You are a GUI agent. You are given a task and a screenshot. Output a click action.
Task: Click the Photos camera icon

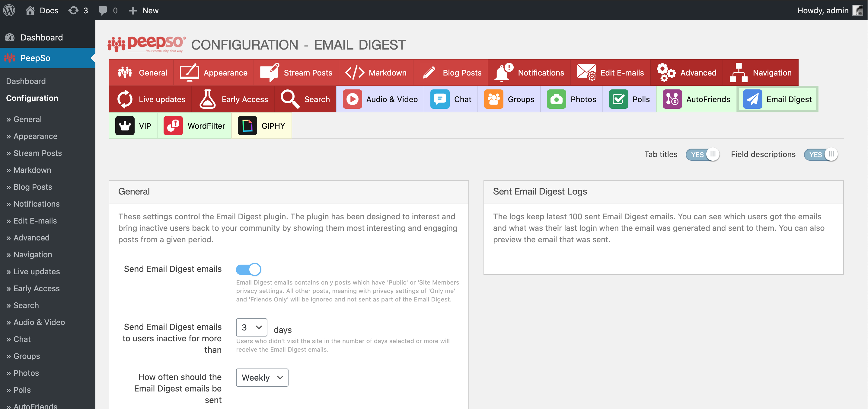556,99
